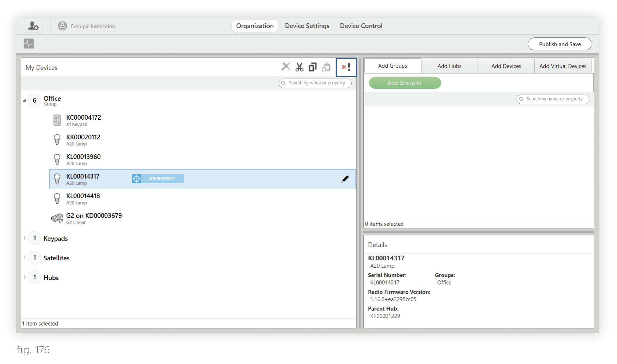The image size is (617, 364).
Task: Click the pencil edit icon for KL00014317
Action: (x=345, y=179)
